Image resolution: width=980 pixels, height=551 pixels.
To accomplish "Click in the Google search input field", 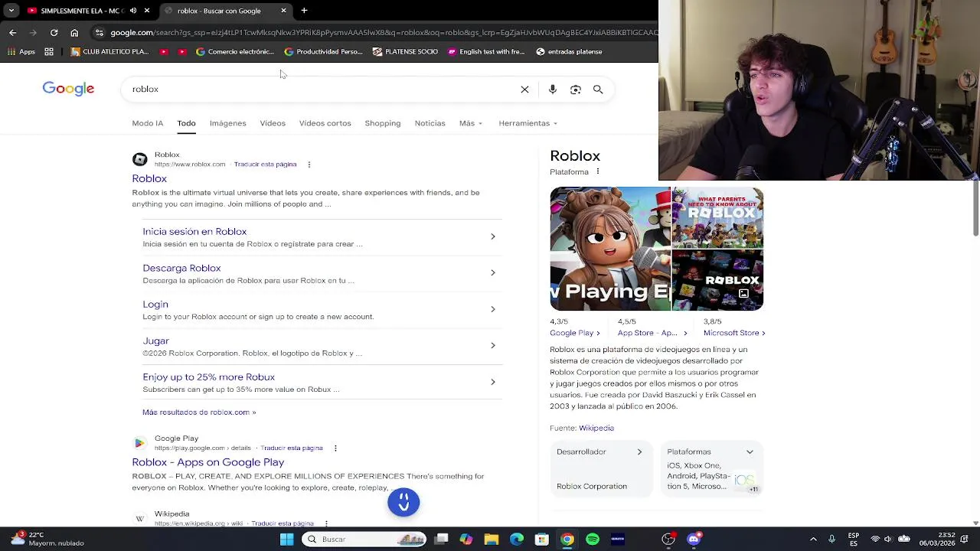I will click(322, 90).
